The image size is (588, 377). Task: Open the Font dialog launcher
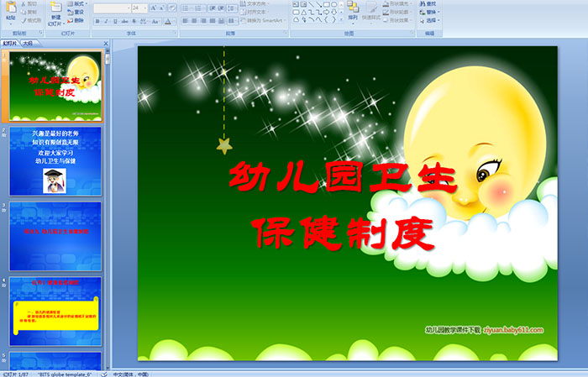175,33
